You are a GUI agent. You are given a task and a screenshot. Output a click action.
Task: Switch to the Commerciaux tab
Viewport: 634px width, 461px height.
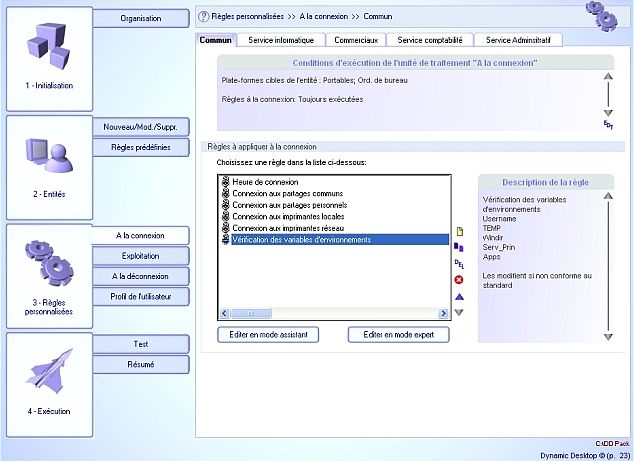pyautogui.click(x=356, y=40)
